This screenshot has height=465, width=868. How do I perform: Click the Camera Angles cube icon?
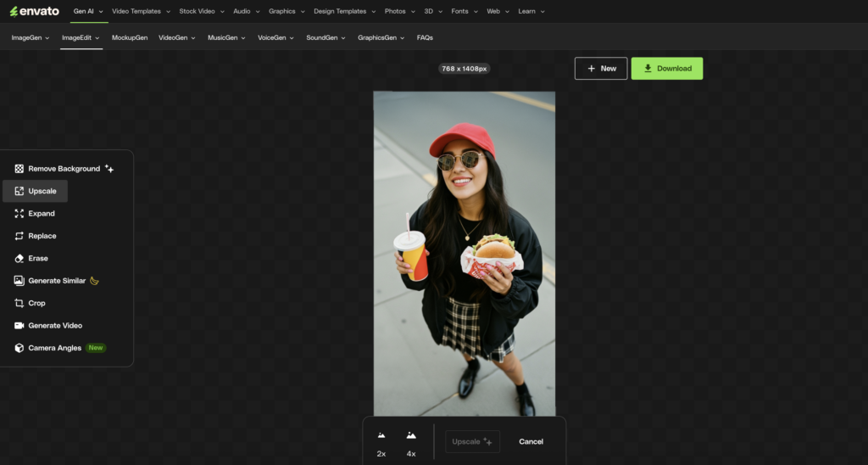tap(19, 348)
